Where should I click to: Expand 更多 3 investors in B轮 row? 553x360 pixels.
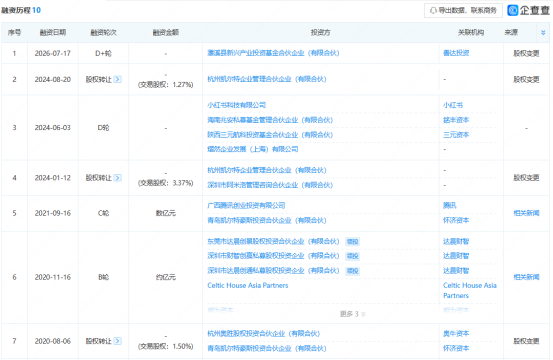point(352,314)
